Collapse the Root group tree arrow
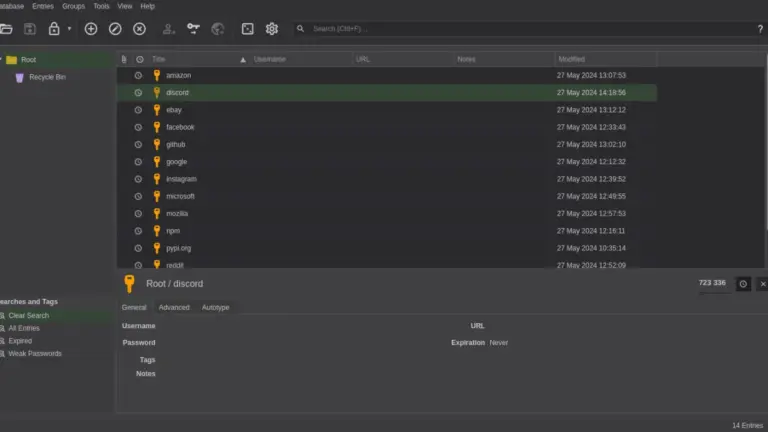Image resolution: width=768 pixels, height=432 pixels. (x=1, y=60)
